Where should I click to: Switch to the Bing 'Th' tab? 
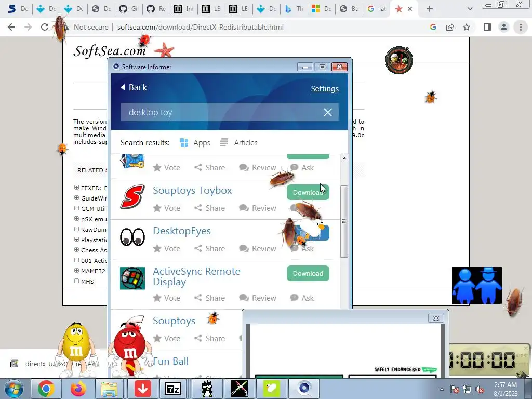pyautogui.click(x=294, y=9)
